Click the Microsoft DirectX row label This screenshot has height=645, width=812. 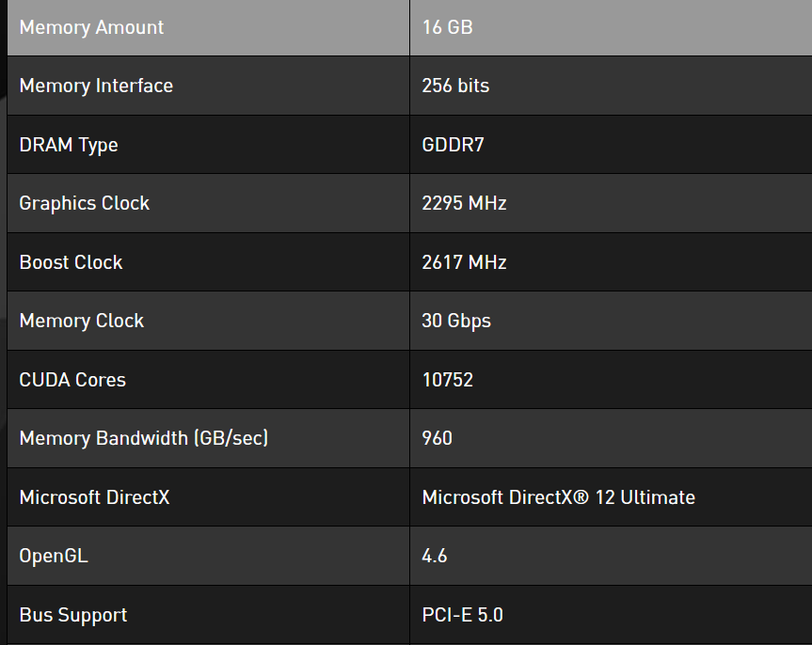pos(94,497)
